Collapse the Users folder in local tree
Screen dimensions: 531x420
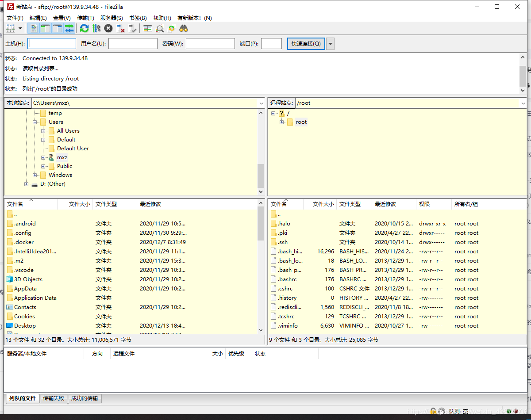click(x=35, y=122)
